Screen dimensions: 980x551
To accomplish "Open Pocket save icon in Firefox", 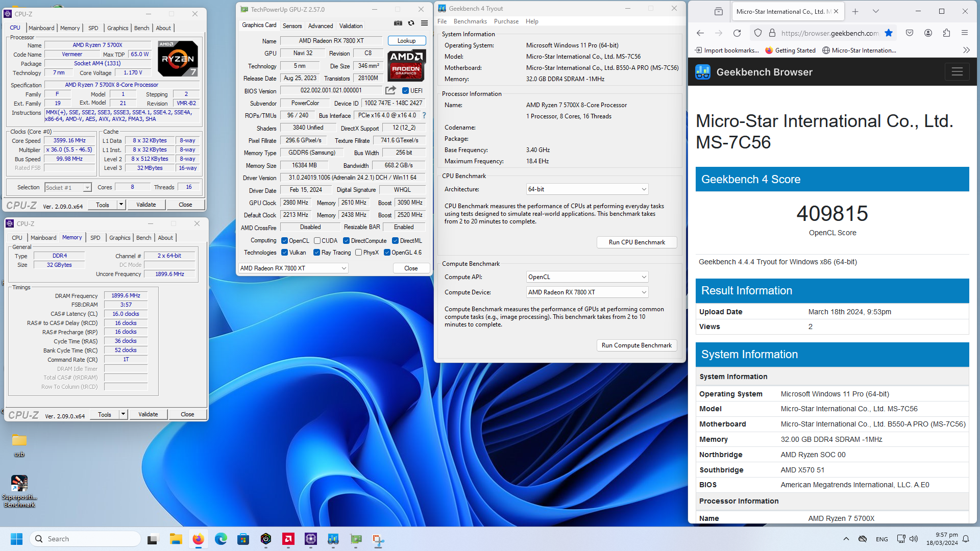I will [910, 33].
